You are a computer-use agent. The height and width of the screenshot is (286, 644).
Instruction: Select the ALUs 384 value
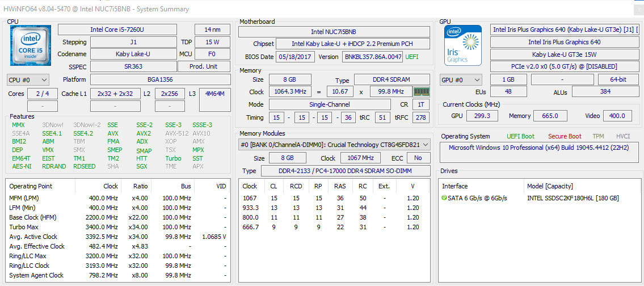tap(605, 91)
